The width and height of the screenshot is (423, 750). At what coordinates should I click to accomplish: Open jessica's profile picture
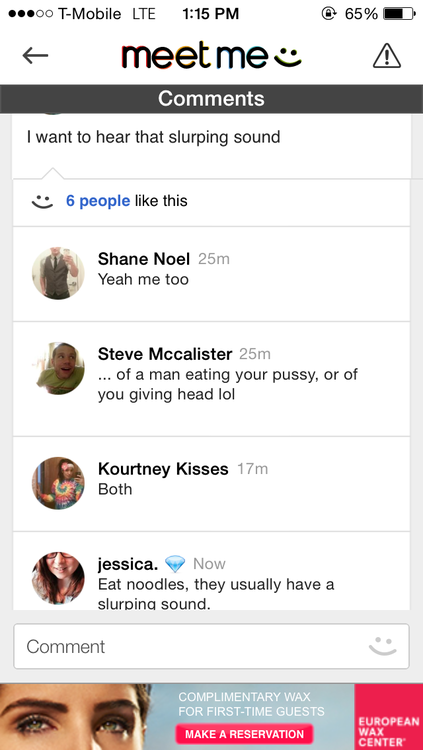click(x=58, y=578)
